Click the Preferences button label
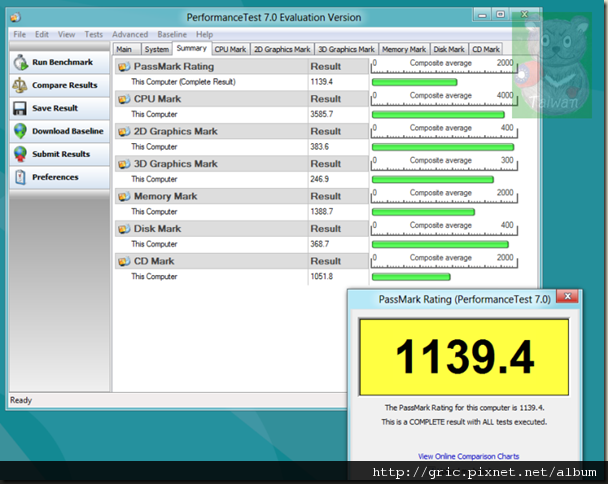The height and width of the screenshot is (484, 608). coord(55,177)
